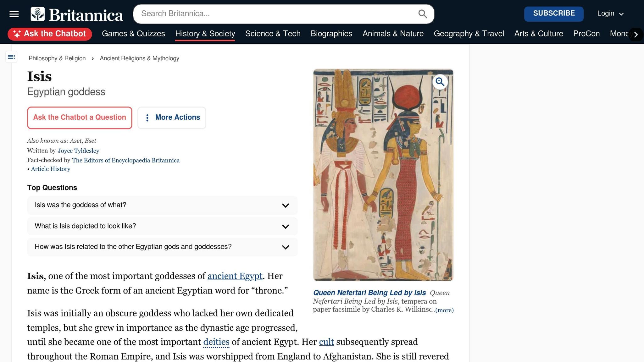Open the hamburger menu icon

(x=14, y=14)
